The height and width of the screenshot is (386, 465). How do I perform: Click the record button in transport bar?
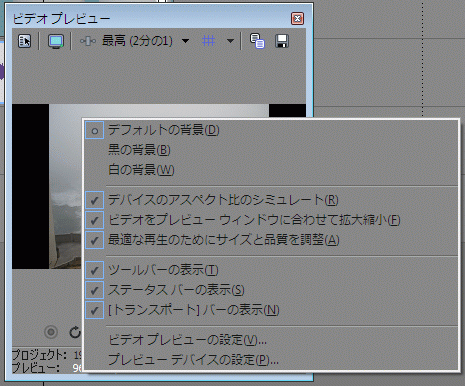click(x=51, y=332)
